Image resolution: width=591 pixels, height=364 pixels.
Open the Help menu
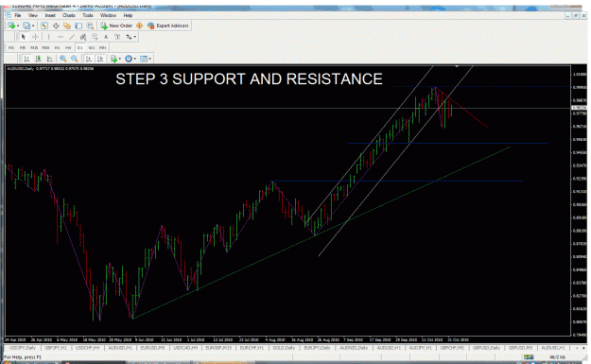(129, 15)
